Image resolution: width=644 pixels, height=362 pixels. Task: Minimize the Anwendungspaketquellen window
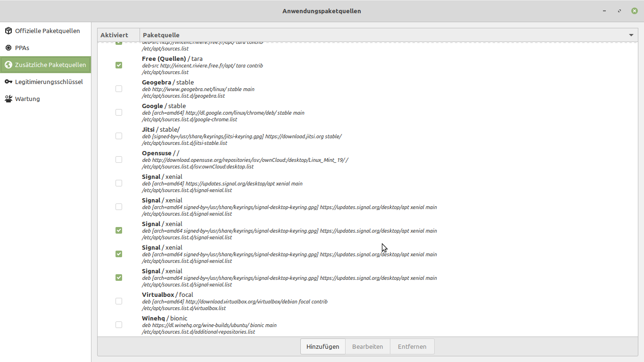(x=604, y=11)
